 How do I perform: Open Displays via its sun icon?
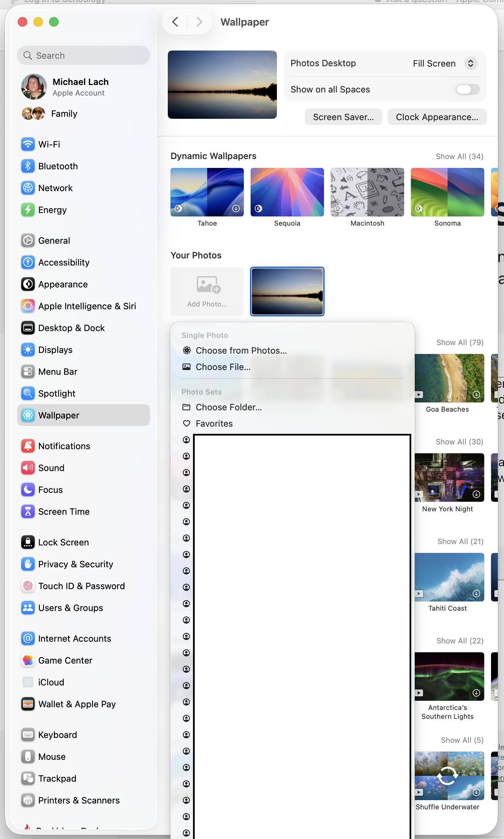coord(28,350)
